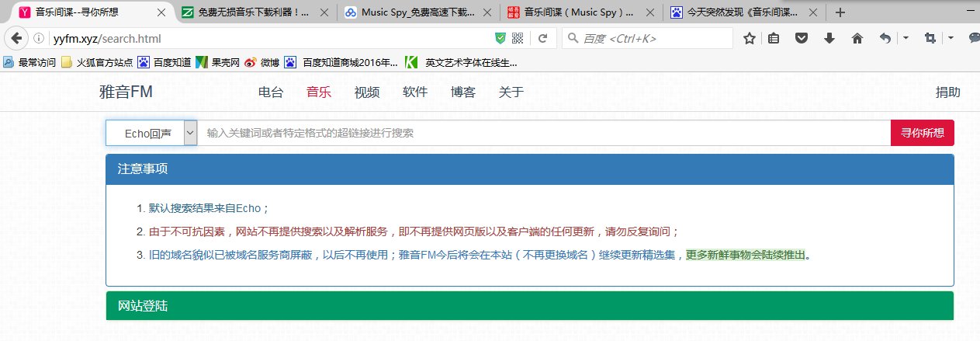Open the site info icon in the address bar
Viewport: 980px width, 341px height.
click(x=40, y=38)
